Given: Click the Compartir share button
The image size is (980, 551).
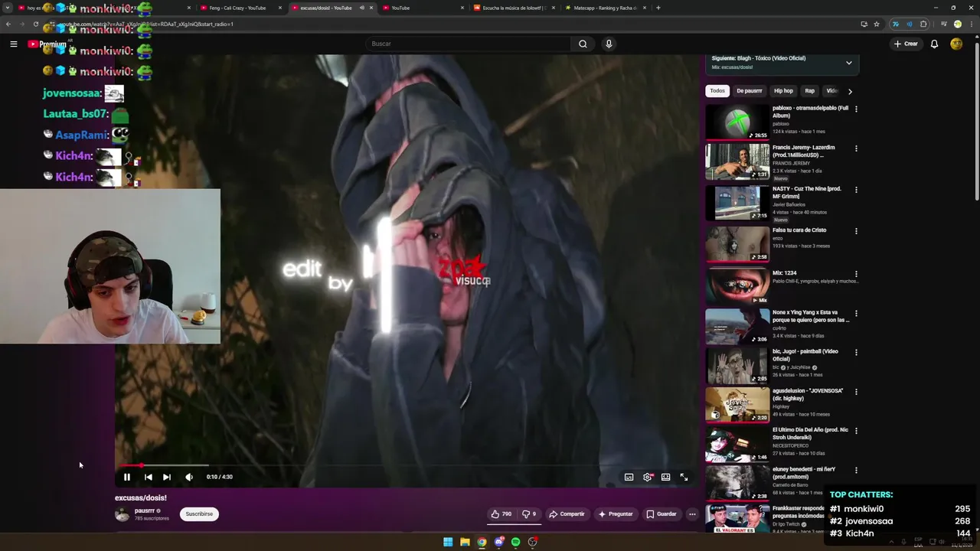Looking at the screenshot, I should coord(567,514).
